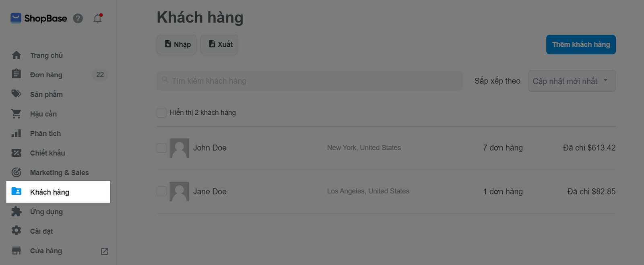This screenshot has height=265, width=644.
Task: Click the Xuất export button
Action: [219, 44]
